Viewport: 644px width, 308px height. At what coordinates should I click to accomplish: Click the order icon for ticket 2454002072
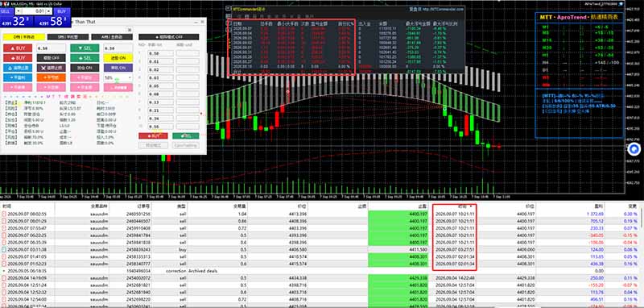[x=4, y=278]
